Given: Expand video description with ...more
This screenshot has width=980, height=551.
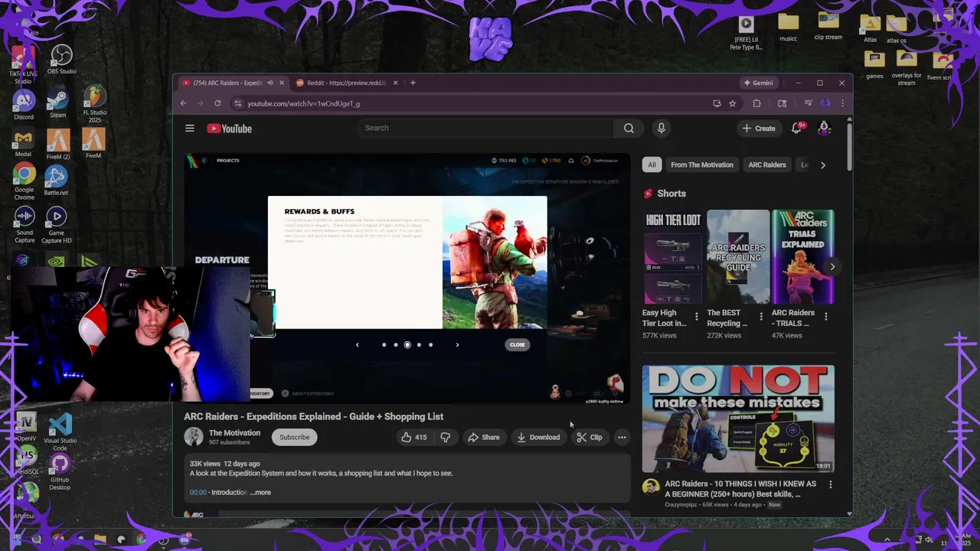Looking at the screenshot, I should point(260,492).
